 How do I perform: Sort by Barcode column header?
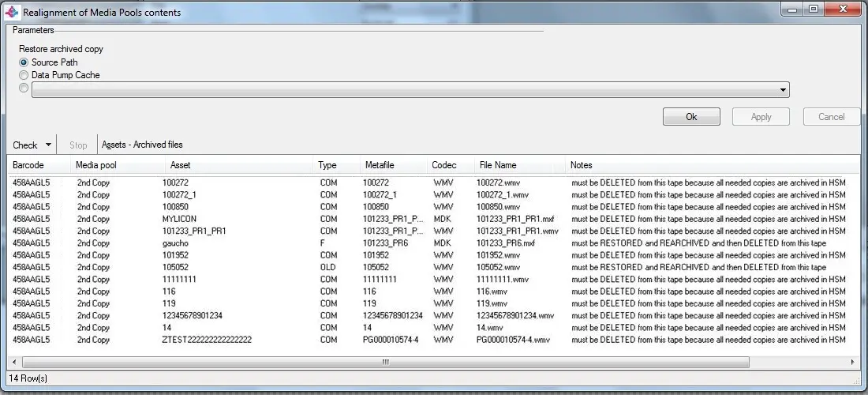28,165
